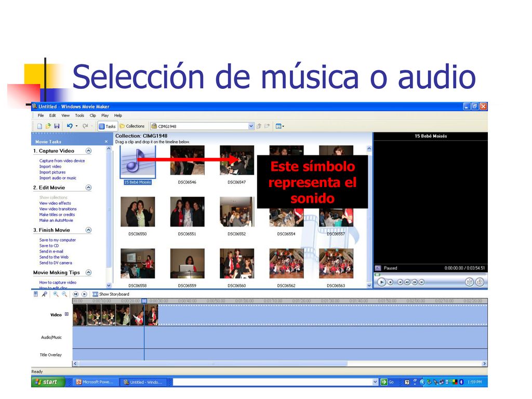Collapse the Edit Movie section
Image resolution: width=532 pixels, height=399 pixels.
pos(88,187)
